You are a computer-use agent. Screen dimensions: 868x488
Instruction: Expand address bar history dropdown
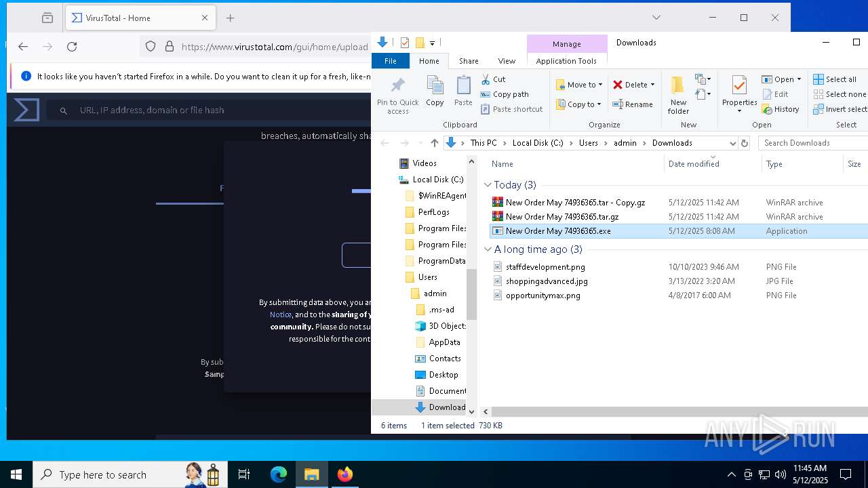pyautogui.click(x=732, y=143)
